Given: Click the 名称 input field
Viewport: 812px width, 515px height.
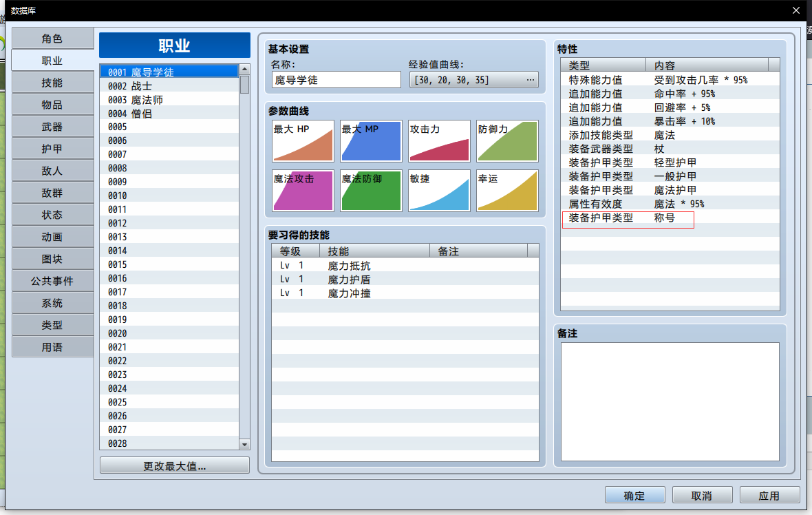Looking at the screenshot, I should [x=336, y=80].
